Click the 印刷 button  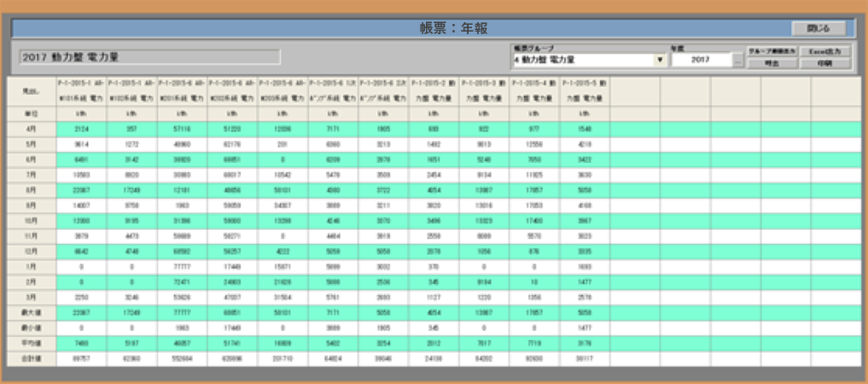pos(824,64)
